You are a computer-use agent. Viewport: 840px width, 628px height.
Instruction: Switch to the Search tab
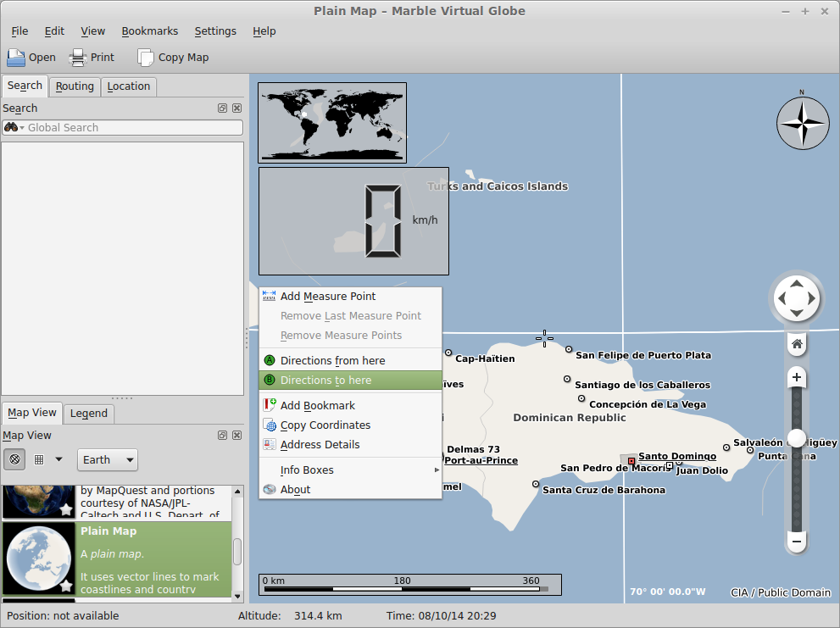pos(25,86)
